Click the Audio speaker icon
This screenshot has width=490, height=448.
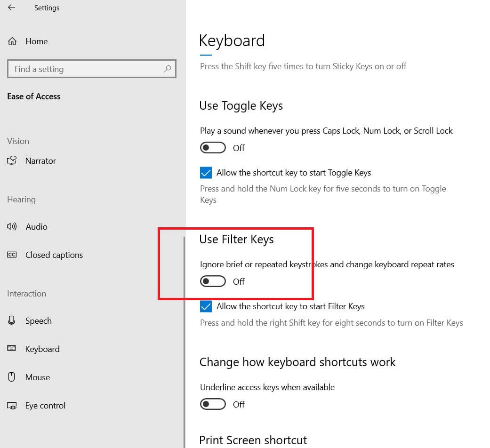tap(12, 226)
